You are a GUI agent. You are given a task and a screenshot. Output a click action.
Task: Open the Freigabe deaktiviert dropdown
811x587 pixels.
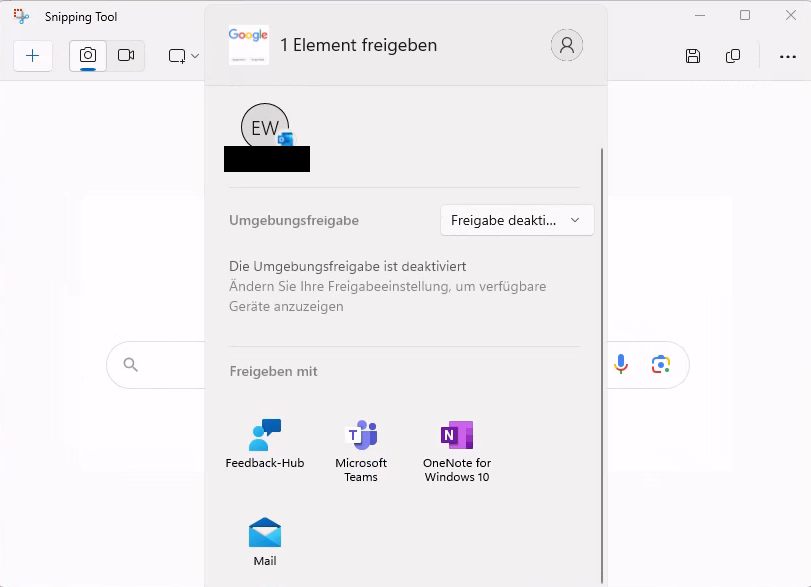517,220
